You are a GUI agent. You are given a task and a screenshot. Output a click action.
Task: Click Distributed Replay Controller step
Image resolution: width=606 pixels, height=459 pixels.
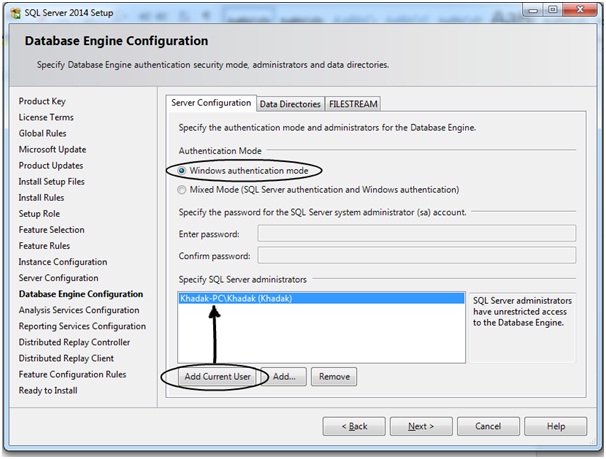tap(74, 342)
